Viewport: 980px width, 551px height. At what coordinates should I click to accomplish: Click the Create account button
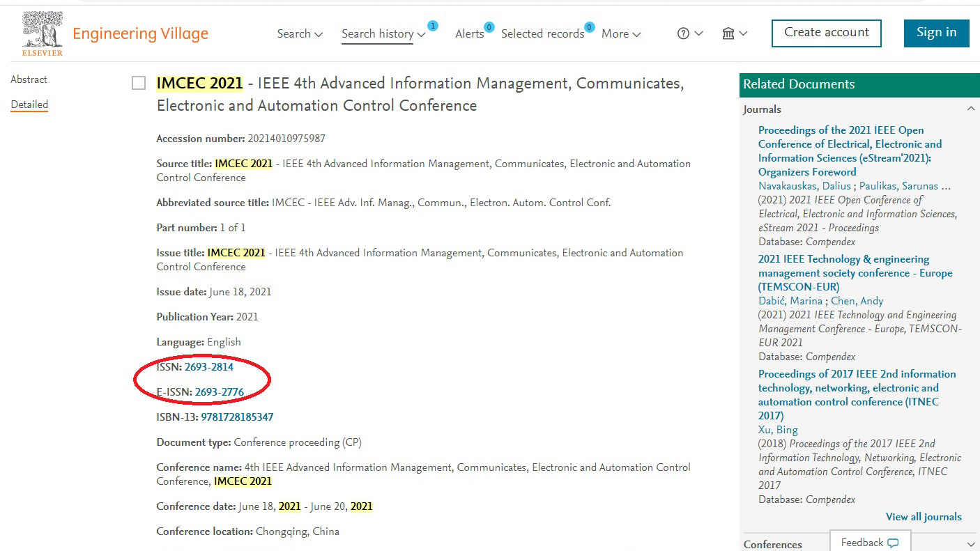click(x=827, y=33)
